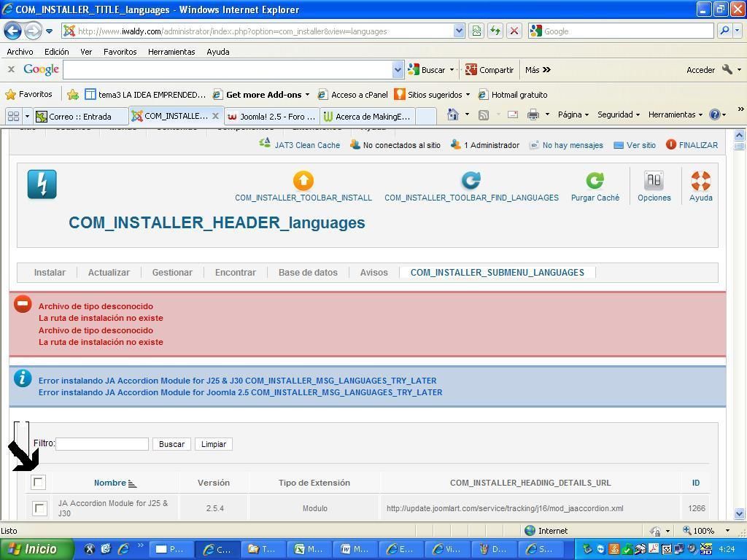Open the Edición menu
The height and width of the screenshot is (560, 747).
(x=57, y=52)
